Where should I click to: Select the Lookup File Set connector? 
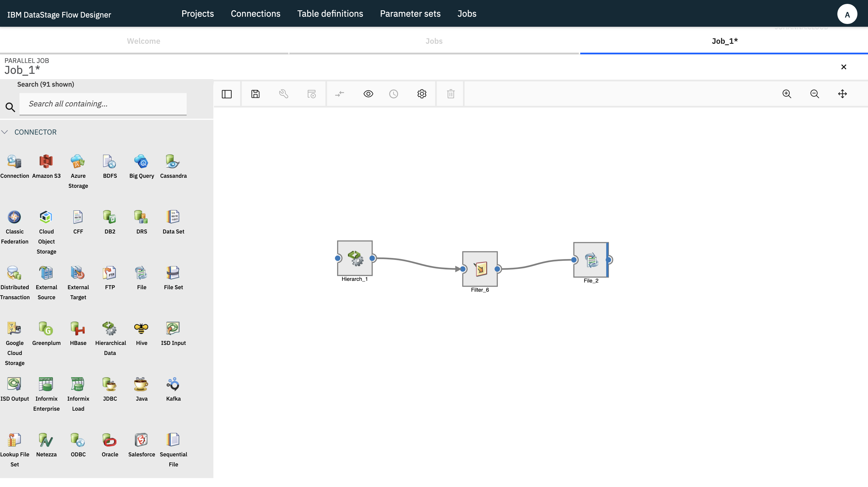[x=14, y=440]
